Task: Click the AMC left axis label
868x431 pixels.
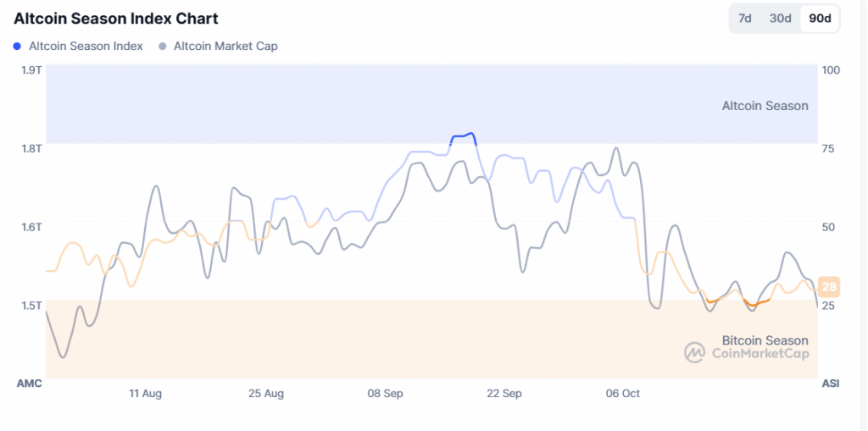Action: [x=29, y=384]
